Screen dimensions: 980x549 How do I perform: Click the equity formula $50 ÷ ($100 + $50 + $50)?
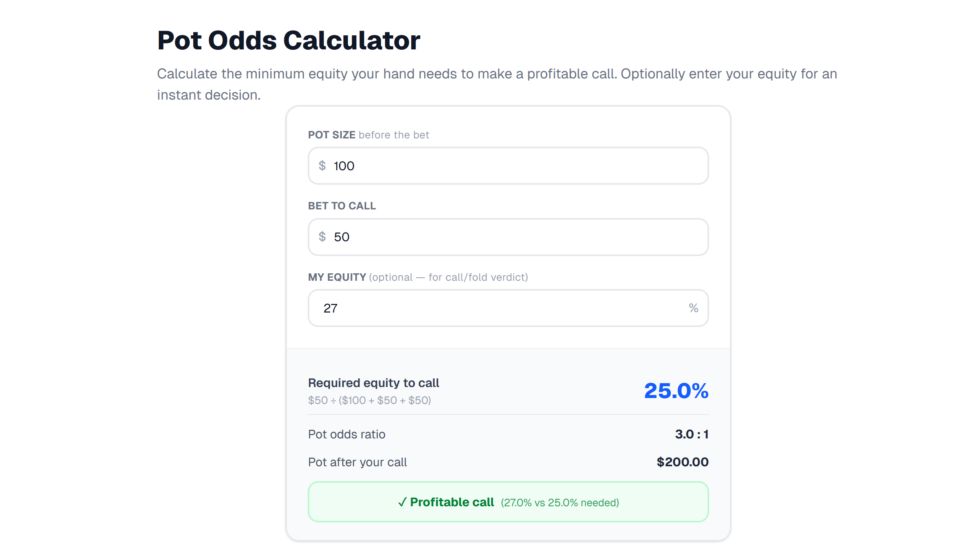[x=369, y=400]
